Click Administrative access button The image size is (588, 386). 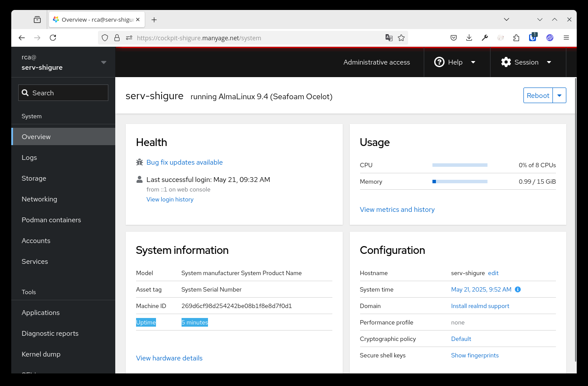(377, 62)
